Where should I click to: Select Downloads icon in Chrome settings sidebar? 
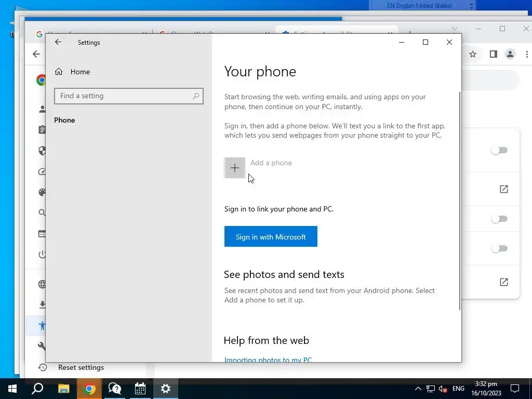click(42, 304)
